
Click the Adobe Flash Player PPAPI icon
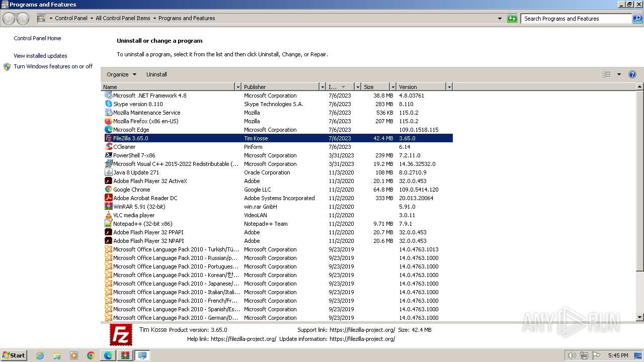click(x=108, y=232)
